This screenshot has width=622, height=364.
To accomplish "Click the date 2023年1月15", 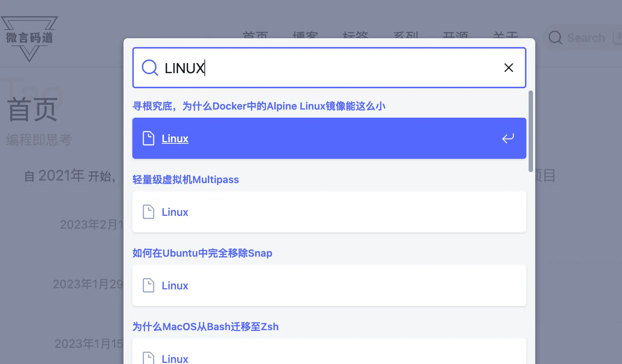I will (89, 343).
